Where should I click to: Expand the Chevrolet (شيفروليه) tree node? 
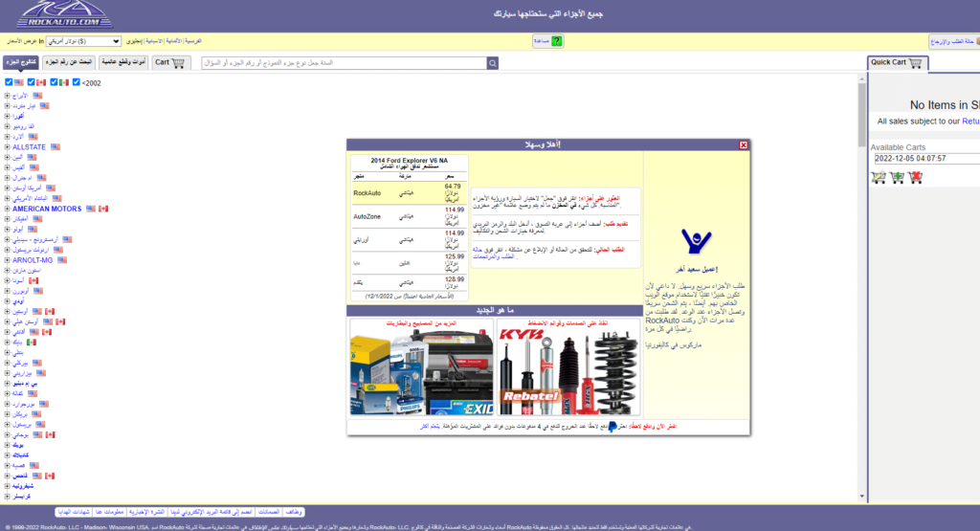coord(8,486)
